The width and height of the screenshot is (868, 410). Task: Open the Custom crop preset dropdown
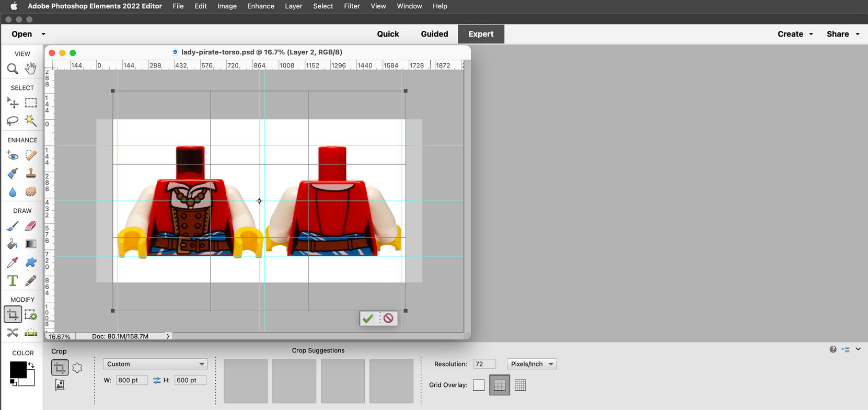pyautogui.click(x=155, y=364)
